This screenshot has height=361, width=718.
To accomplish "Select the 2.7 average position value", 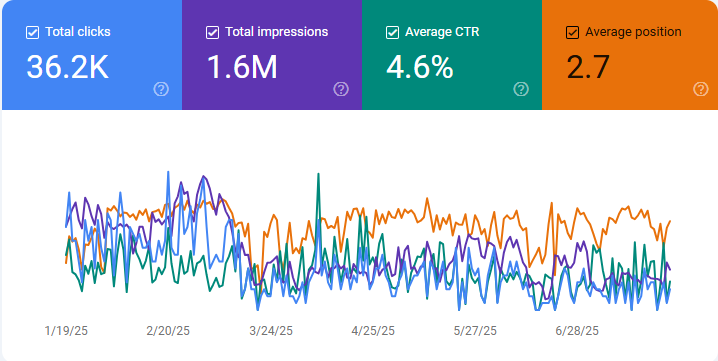I will [588, 67].
